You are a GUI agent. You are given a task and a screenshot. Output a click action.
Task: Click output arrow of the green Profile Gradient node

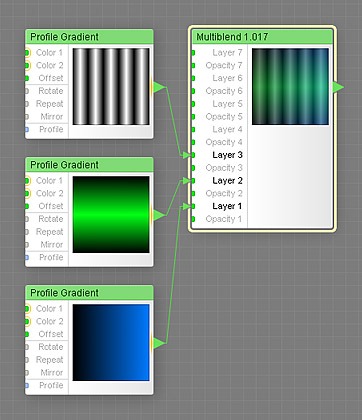159,215
